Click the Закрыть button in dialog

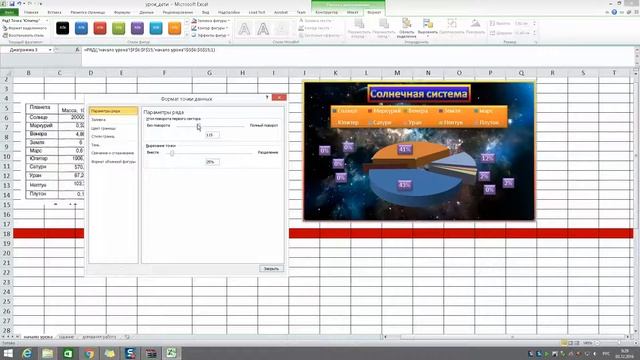pyautogui.click(x=271, y=269)
